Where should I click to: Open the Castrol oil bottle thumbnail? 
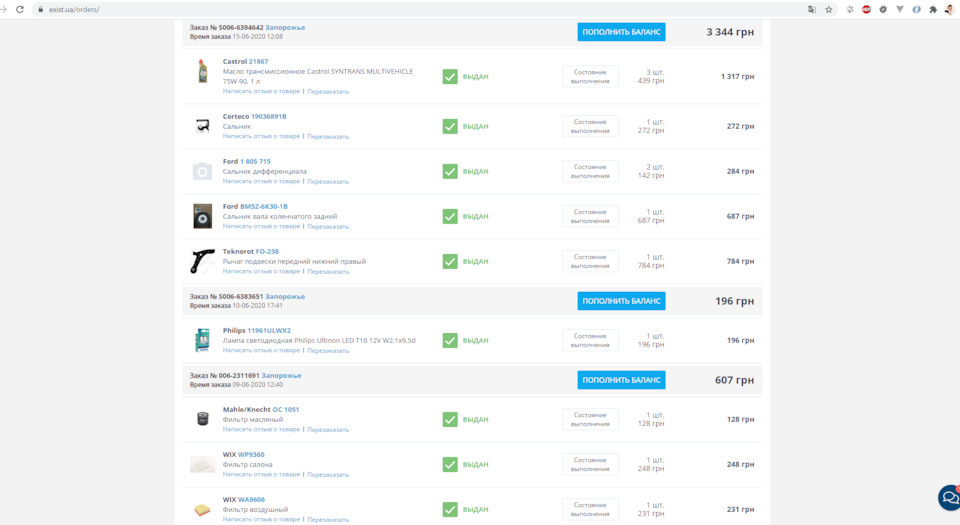tap(203, 71)
